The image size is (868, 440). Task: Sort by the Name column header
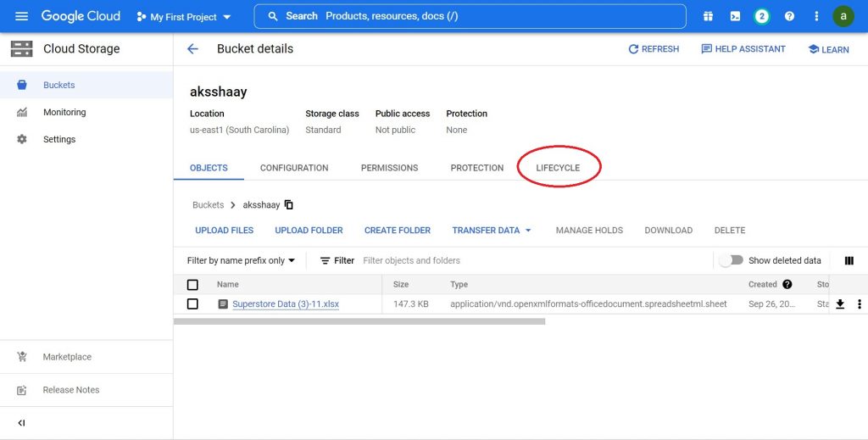tap(227, 285)
